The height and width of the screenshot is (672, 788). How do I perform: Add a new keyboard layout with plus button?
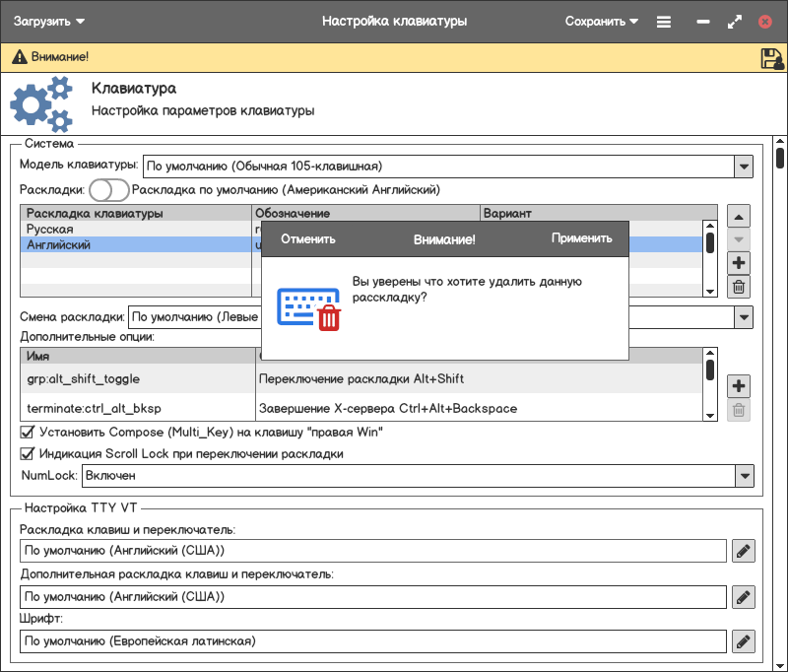coord(739,263)
